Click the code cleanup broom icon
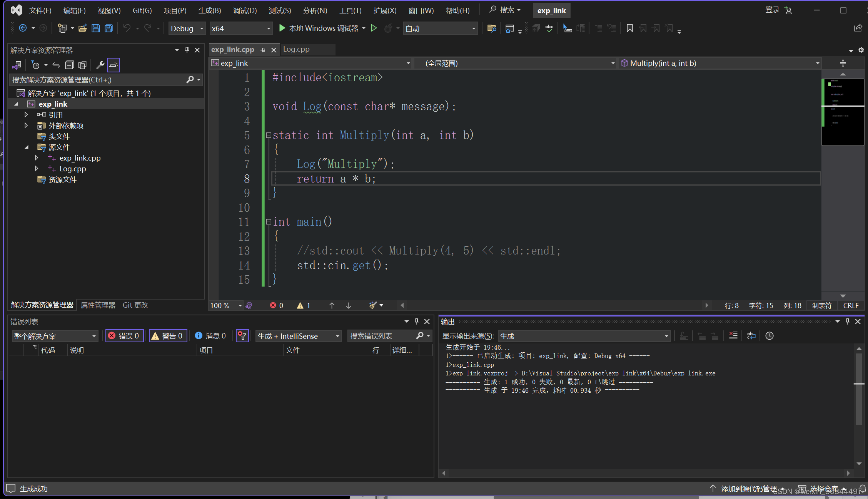Image resolution: width=868 pixels, height=499 pixels. [x=372, y=305]
